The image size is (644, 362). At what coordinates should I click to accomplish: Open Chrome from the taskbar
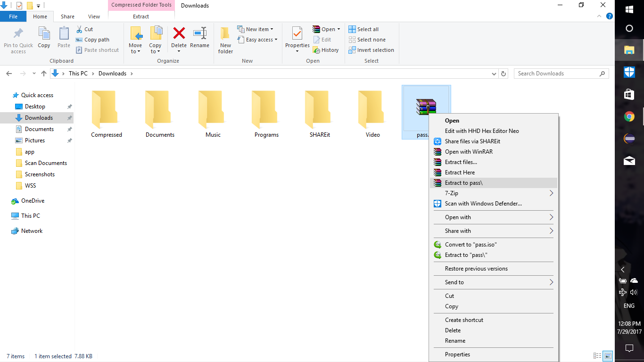click(x=629, y=117)
